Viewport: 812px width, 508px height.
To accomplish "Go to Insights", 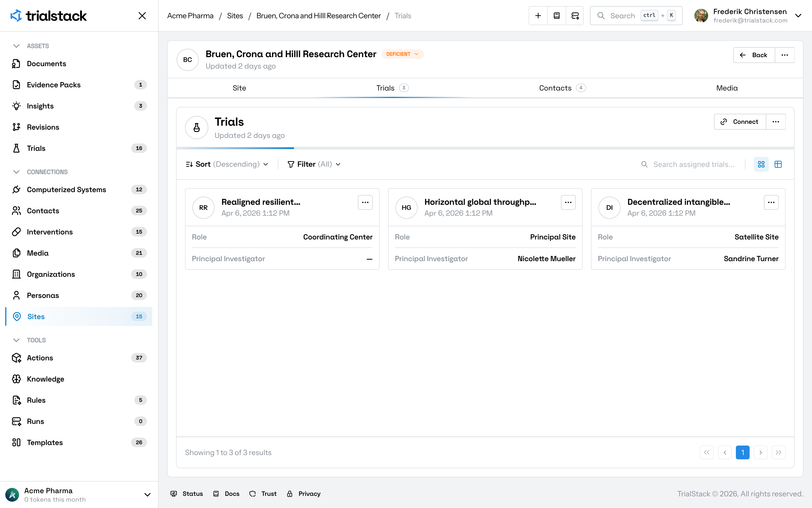I will pos(79,106).
